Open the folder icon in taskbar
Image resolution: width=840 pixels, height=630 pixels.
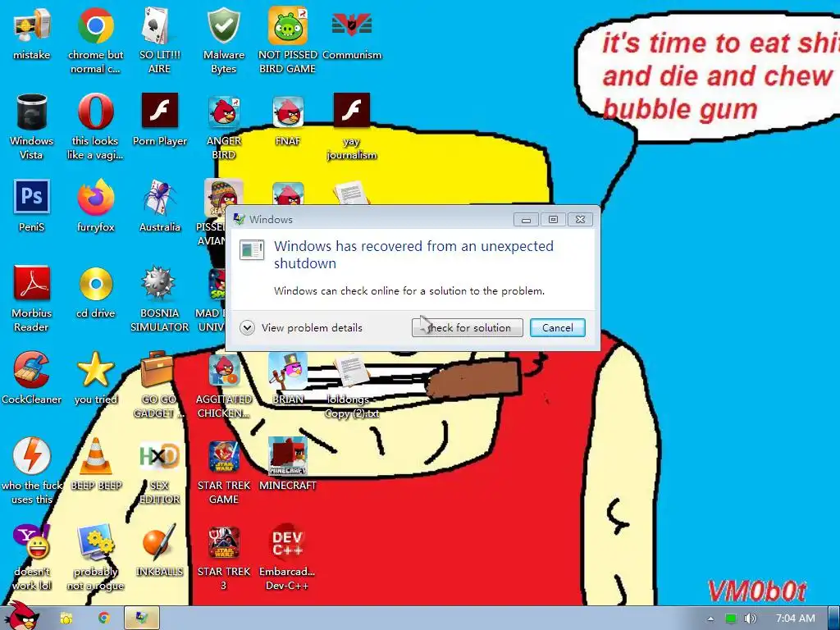66,619
